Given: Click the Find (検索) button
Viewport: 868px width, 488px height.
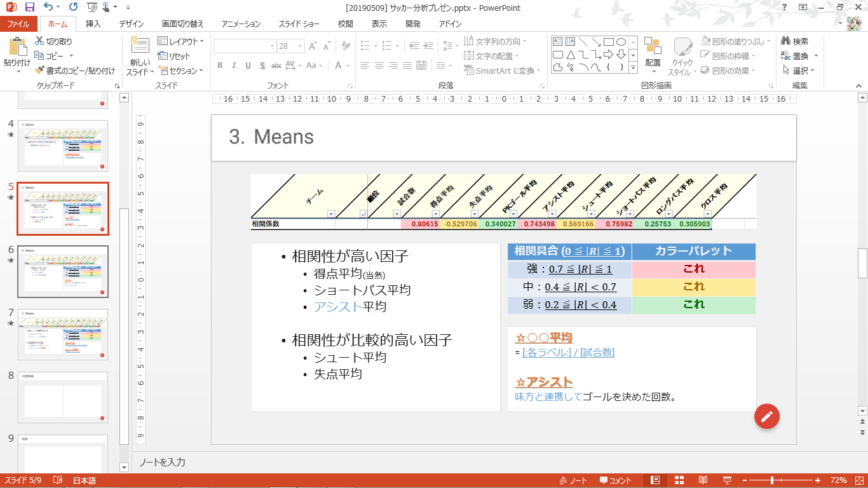Looking at the screenshot, I should tap(795, 41).
